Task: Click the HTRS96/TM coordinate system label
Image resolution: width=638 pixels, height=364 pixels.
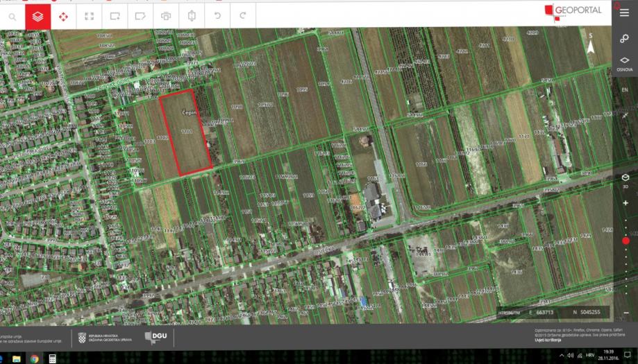Action: (509, 313)
